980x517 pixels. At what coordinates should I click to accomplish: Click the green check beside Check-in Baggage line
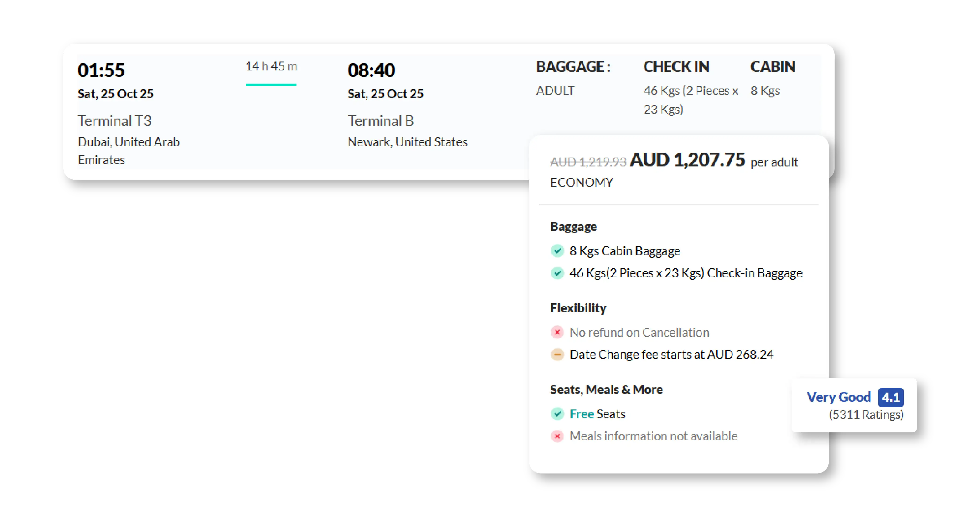point(557,273)
